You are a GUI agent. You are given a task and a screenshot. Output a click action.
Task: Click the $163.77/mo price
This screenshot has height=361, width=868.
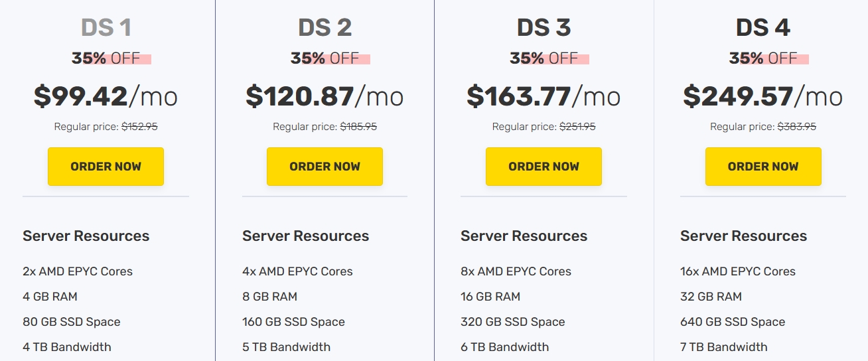[543, 96]
